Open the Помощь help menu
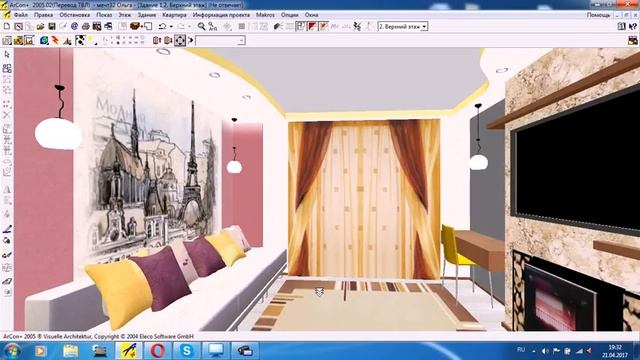The height and width of the screenshot is (360, 640). tap(598, 15)
